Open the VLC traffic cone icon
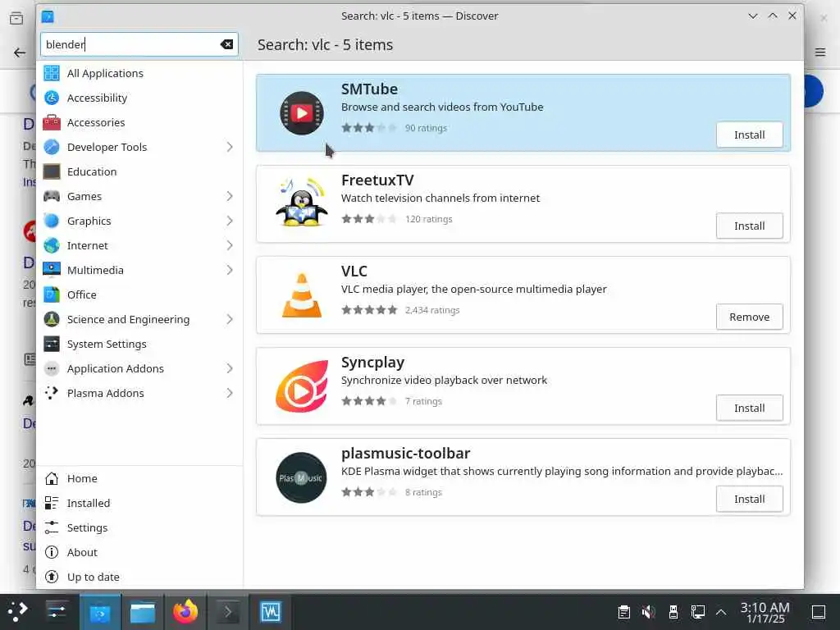This screenshot has width=840, height=630. (x=302, y=295)
